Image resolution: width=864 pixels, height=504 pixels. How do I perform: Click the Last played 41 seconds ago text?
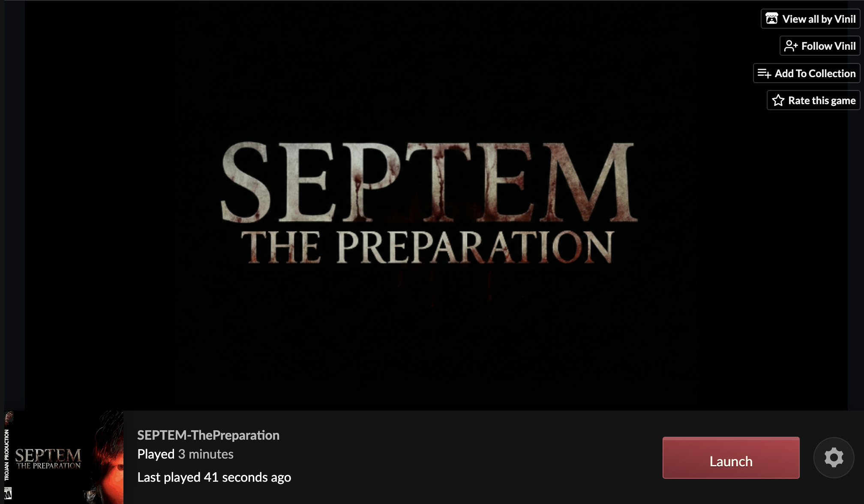point(214,477)
